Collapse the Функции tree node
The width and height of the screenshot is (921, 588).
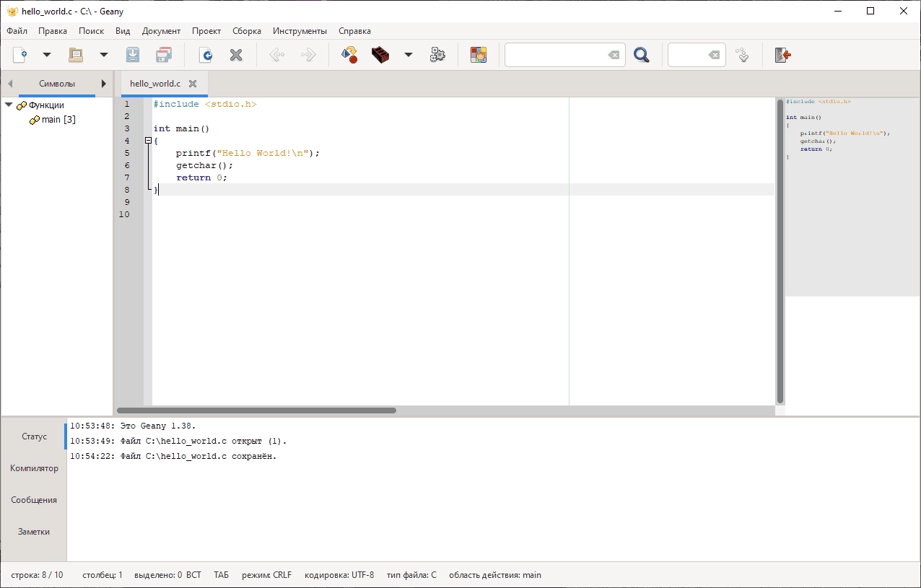point(9,105)
